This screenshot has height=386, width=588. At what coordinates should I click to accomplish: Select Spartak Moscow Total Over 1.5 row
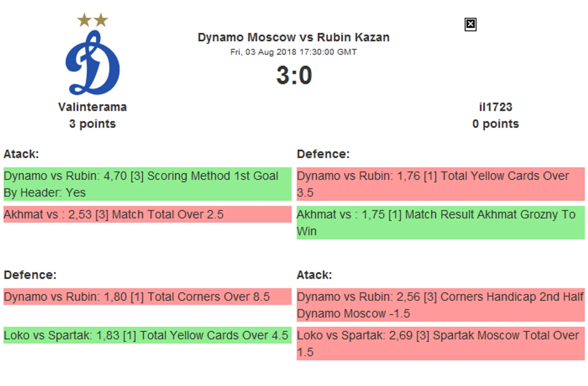[441, 343]
